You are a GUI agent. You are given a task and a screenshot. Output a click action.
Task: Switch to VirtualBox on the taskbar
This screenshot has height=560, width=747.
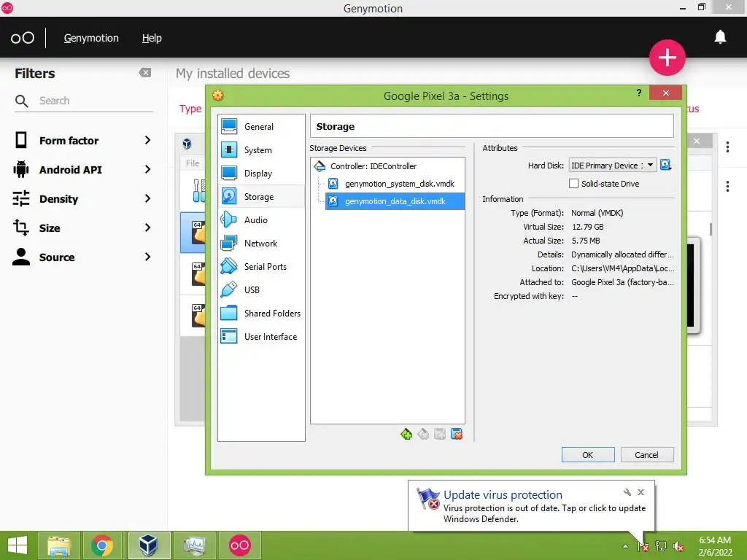[149, 545]
